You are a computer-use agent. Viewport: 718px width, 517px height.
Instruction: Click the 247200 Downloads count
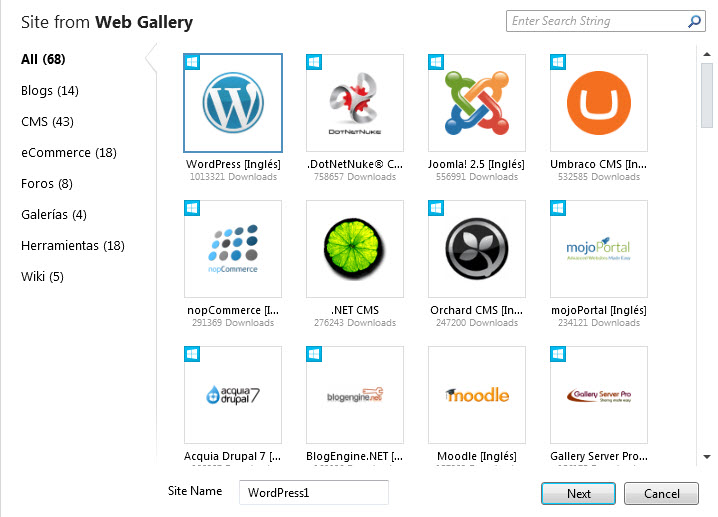pos(477,323)
